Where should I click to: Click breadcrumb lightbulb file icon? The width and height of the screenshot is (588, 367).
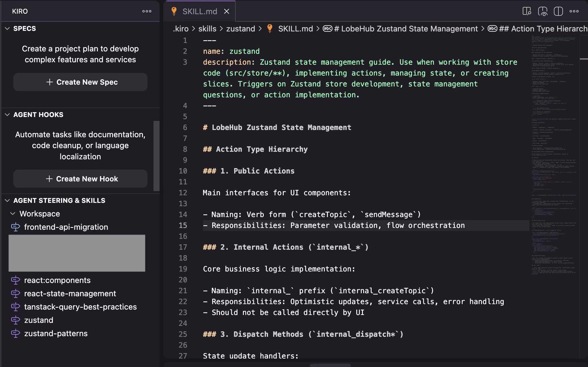(270, 29)
